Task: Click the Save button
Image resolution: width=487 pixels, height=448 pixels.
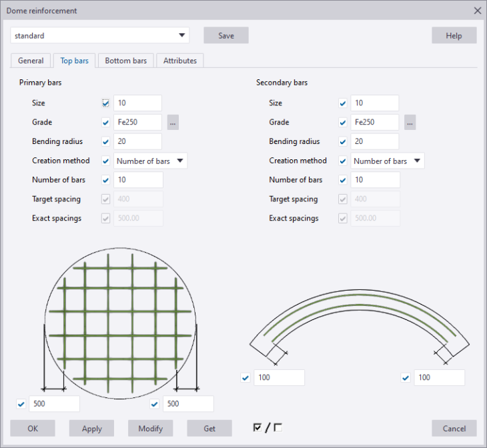Action: pos(226,35)
